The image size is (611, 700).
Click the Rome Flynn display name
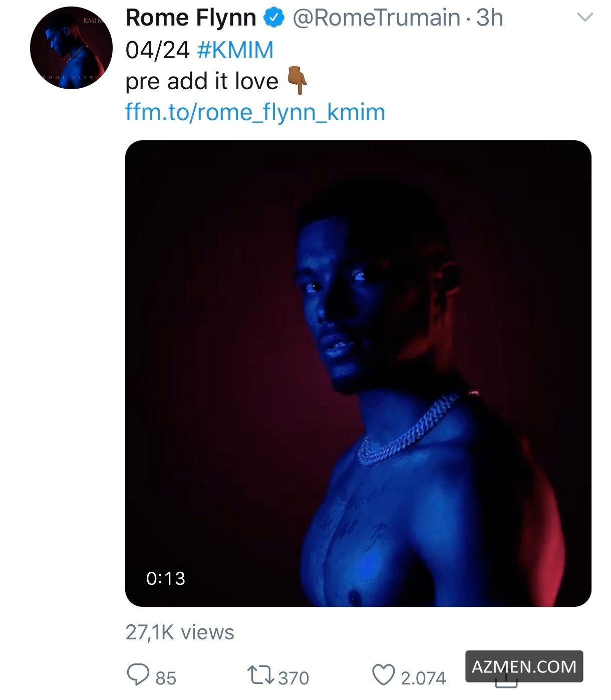[x=190, y=18]
